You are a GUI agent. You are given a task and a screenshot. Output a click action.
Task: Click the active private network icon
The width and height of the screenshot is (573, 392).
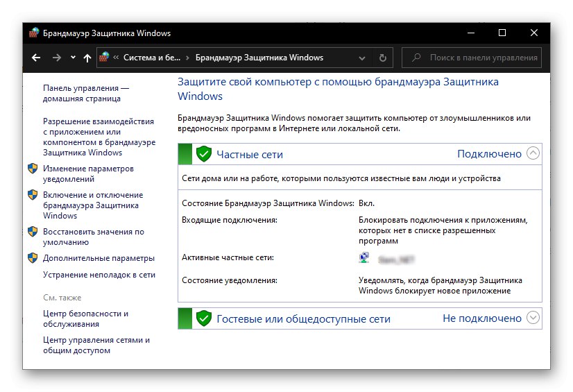click(x=364, y=258)
